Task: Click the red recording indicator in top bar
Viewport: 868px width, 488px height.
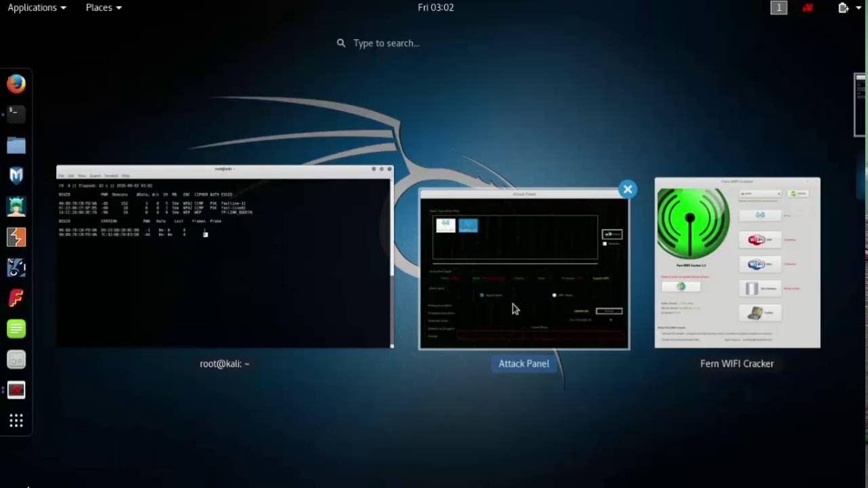Action: coord(808,7)
